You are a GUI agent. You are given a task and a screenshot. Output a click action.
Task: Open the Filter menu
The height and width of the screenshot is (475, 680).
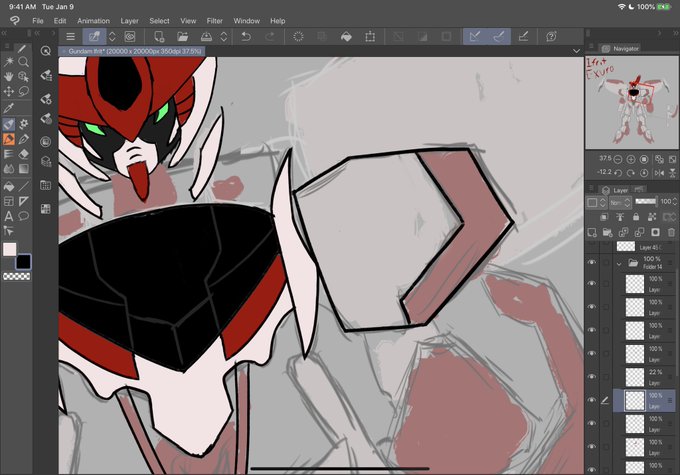tap(215, 21)
